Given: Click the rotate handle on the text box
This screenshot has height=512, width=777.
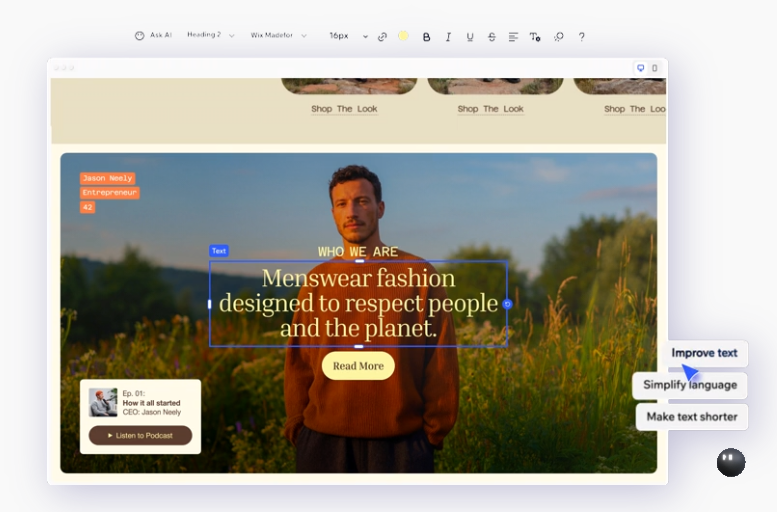Looking at the screenshot, I should (507, 304).
